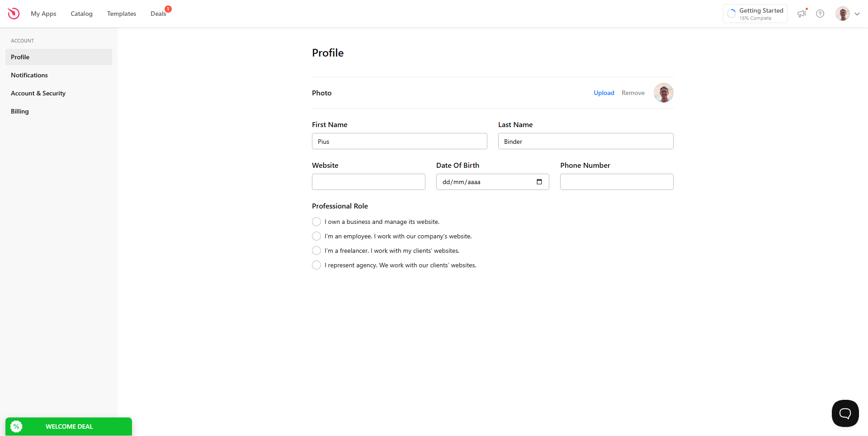Image resolution: width=868 pixels, height=436 pixels.
Task: Open the Getting Started progress panel
Action: point(755,14)
